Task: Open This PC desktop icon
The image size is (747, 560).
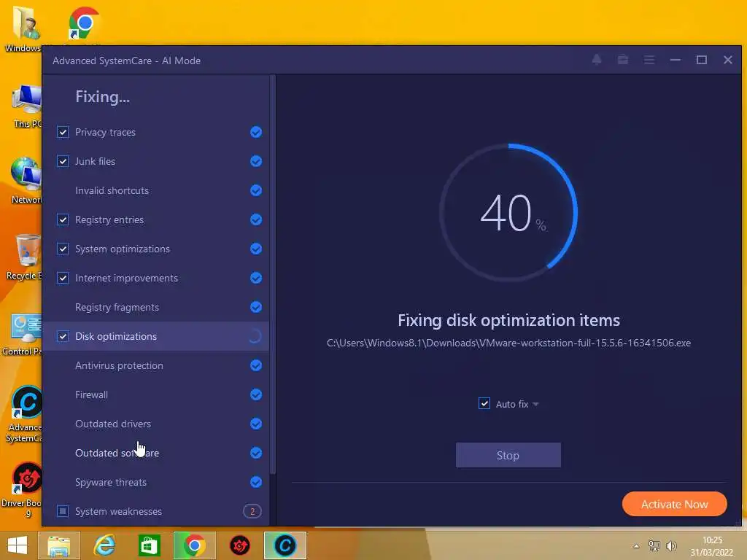Action: coord(26,106)
